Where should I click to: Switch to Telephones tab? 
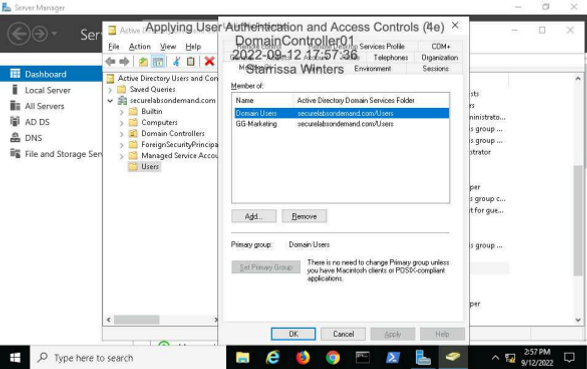(391, 58)
